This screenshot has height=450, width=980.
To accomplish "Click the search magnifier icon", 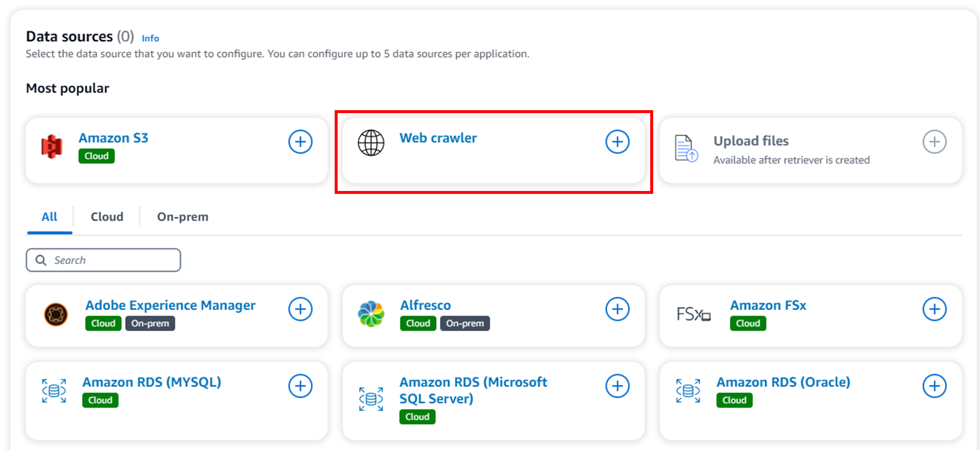I will coord(41,260).
